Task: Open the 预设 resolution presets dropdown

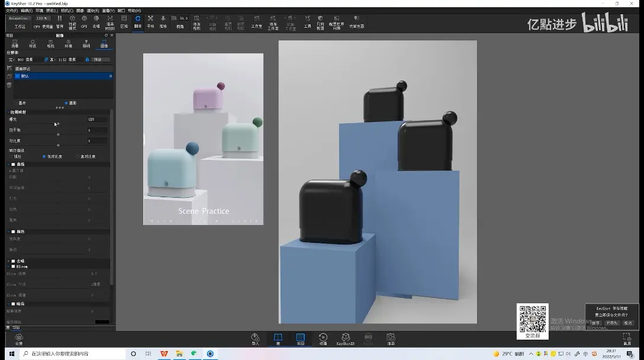Action: tap(101, 60)
